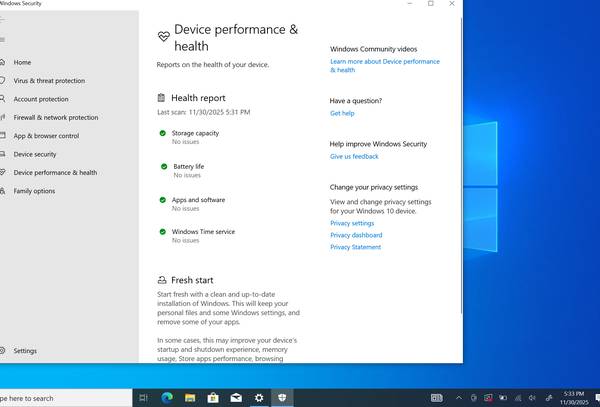Click the Family options icon
This screenshot has width=600, height=407.
pos(3,191)
